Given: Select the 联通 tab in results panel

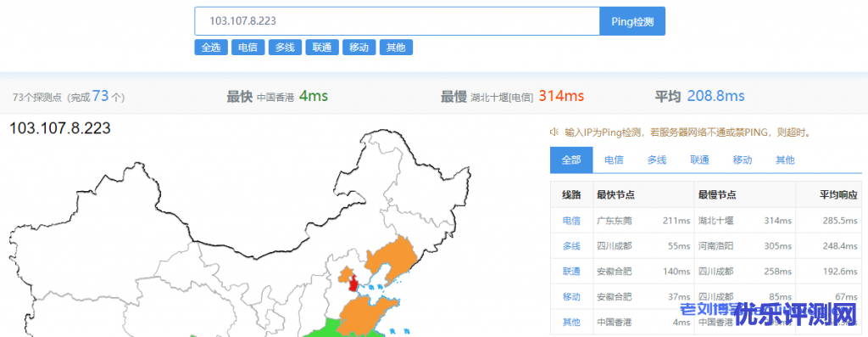Looking at the screenshot, I should tap(699, 160).
